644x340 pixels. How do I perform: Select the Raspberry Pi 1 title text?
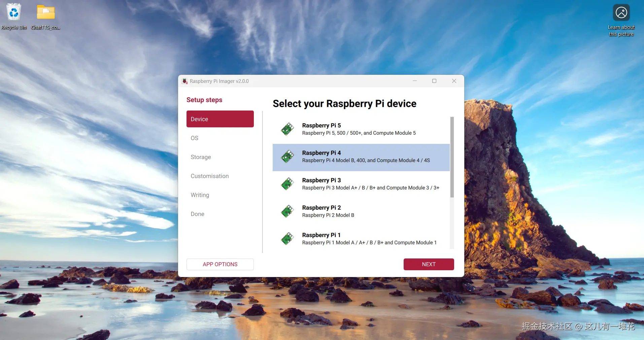point(321,235)
